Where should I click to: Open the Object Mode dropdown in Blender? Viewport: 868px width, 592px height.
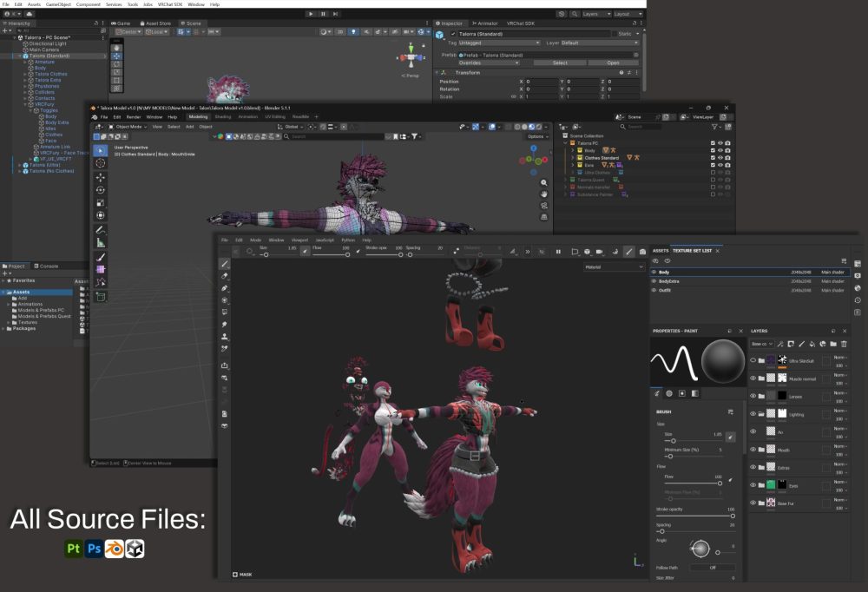tap(128, 127)
